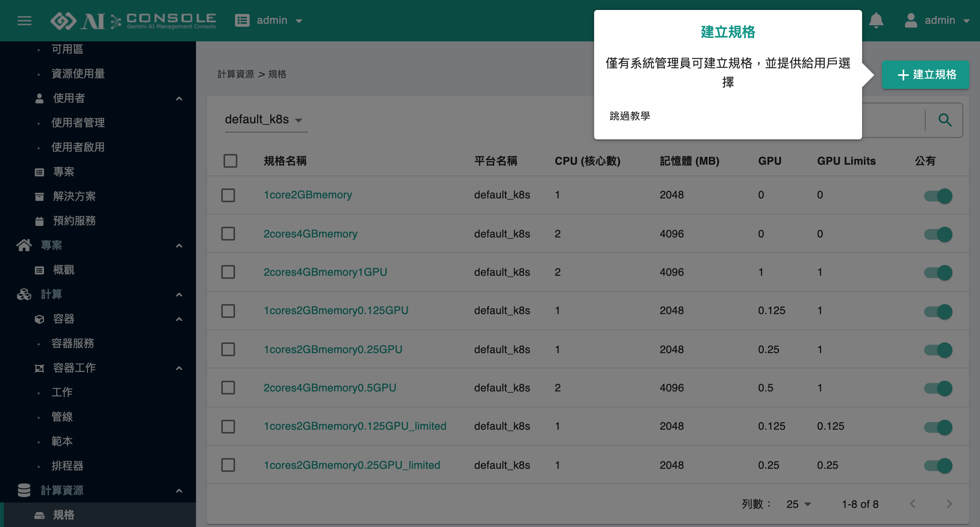Click the 計算資源 database icon
980x527 pixels.
pyautogui.click(x=24, y=490)
